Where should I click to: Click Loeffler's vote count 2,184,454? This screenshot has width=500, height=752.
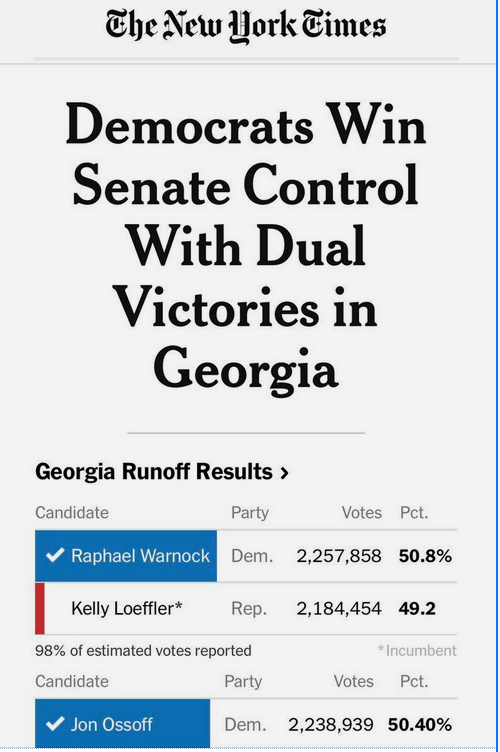[339, 609]
